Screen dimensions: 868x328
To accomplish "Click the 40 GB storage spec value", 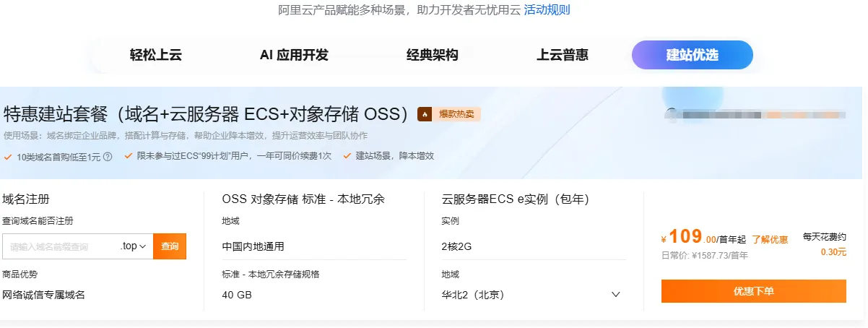I will tap(237, 295).
